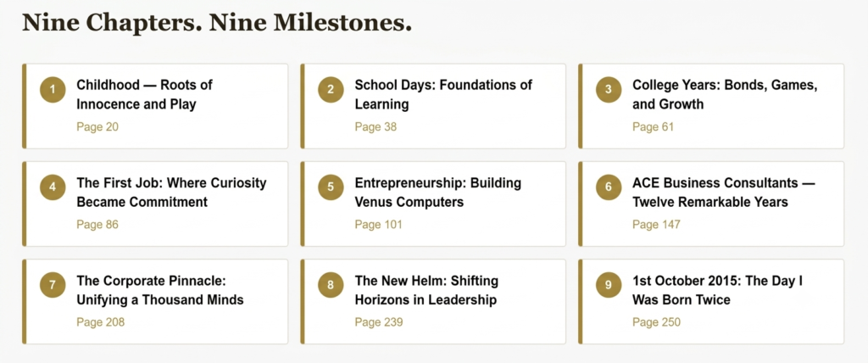Select the number 5 gold badge
Viewport: 868px width, 363px height.
point(331,187)
